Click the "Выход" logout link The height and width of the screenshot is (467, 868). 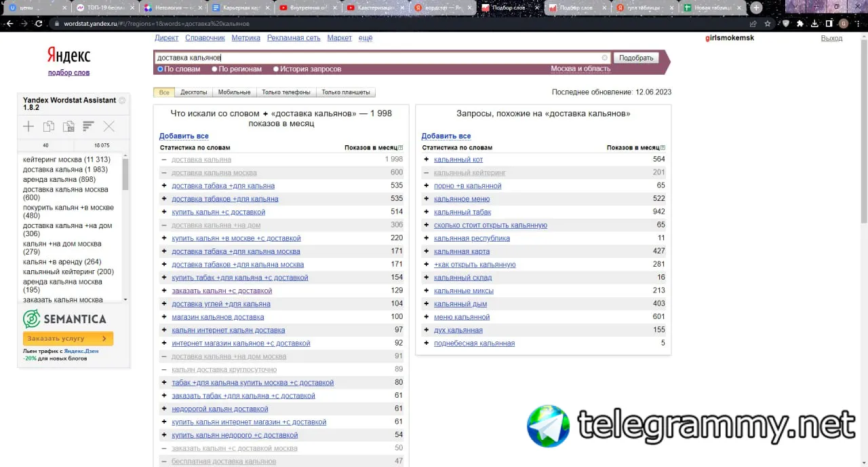(x=831, y=38)
